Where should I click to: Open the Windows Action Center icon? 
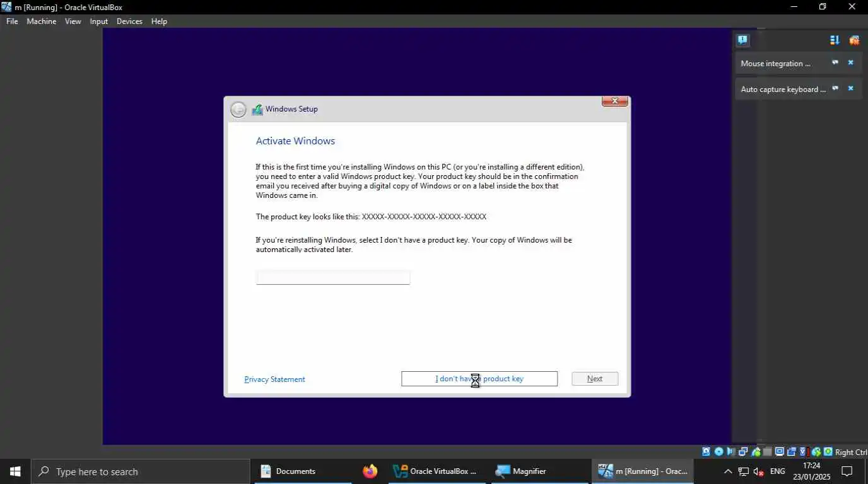tap(847, 471)
